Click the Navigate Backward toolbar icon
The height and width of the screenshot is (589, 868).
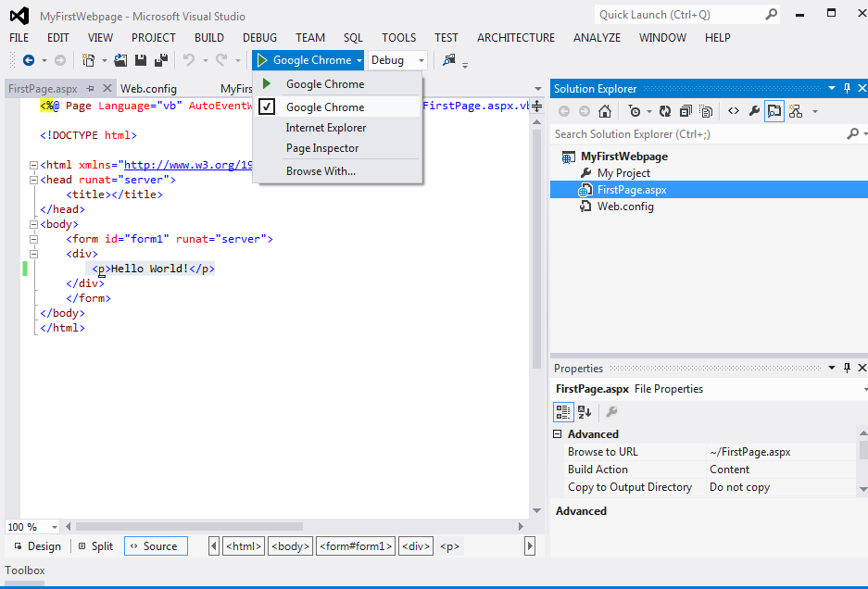(x=28, y=60)
